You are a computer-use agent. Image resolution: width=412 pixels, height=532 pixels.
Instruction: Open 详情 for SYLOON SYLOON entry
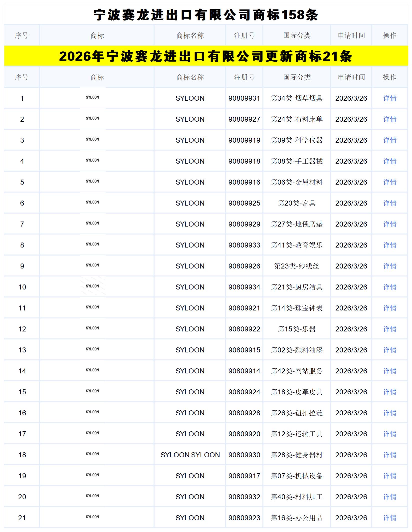pyautogui.click(x=390, y=455)
